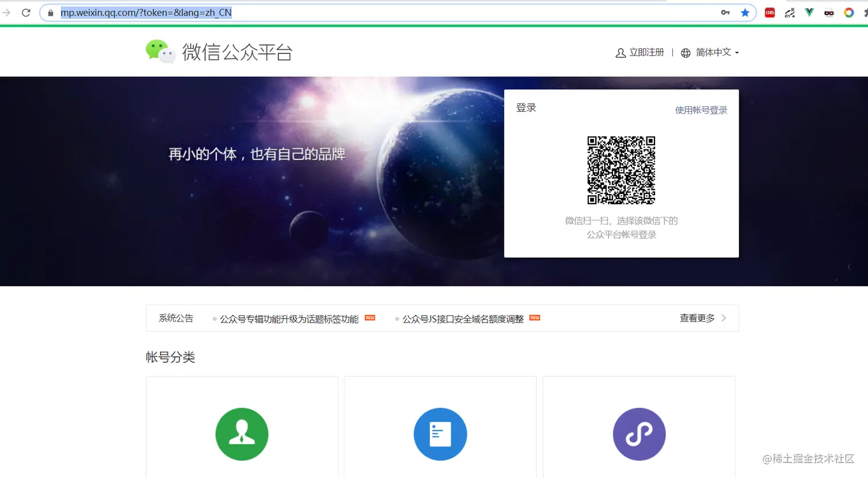Open the masked-face extension icon
The image size is (868, 478).
pos(829,13)
